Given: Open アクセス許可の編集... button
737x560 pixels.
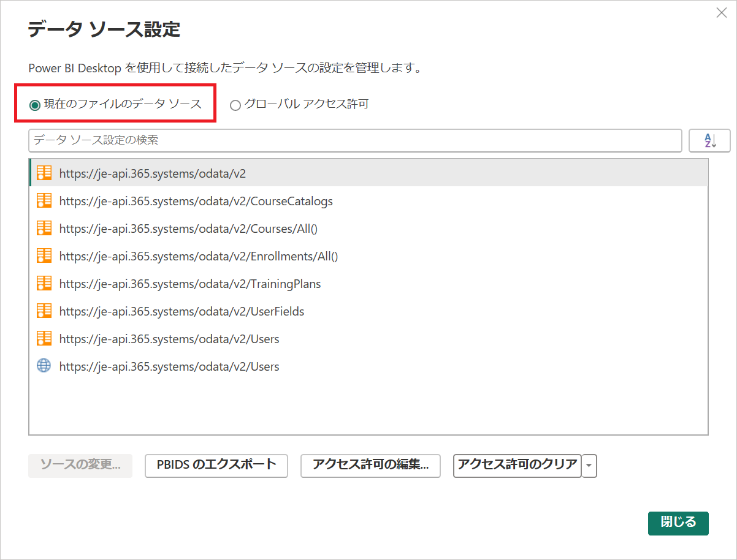Looking at the screenshot, I should point(370,466).
